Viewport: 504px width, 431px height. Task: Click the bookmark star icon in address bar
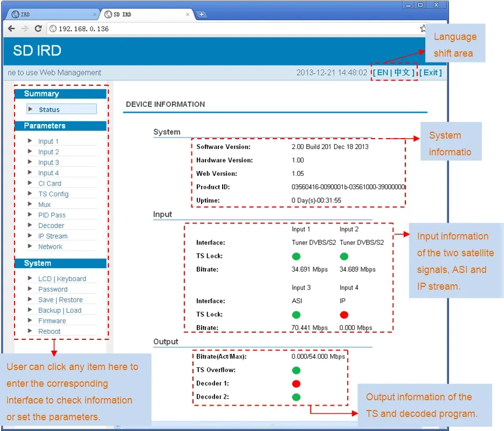coord(423,28)
